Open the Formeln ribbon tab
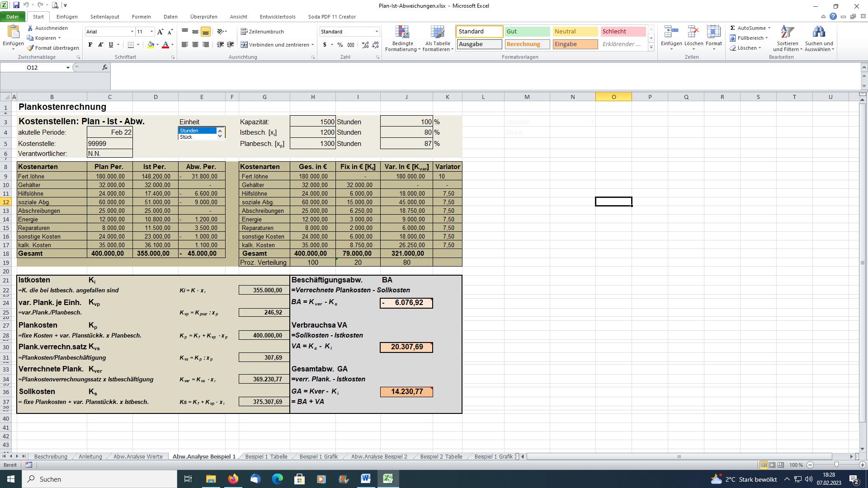The width and height of the screenshot is (868, 488). [141, 17]
